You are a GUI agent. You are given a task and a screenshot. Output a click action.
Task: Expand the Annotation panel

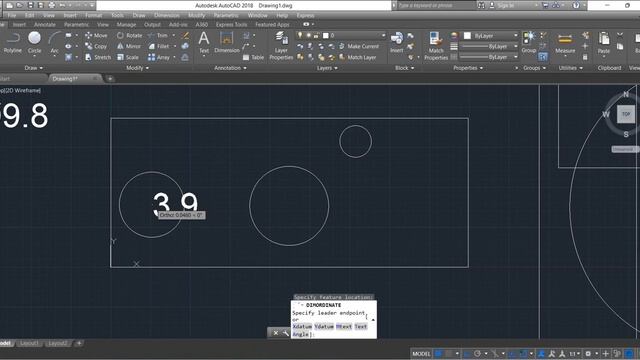pyautogui.click(x=231, y=68)
